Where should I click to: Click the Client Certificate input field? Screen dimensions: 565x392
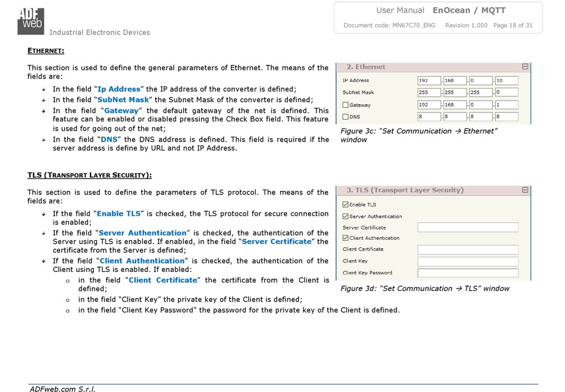point(467,249)
